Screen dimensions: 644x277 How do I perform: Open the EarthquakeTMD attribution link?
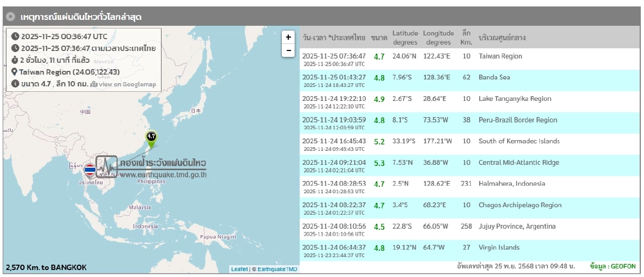click(x=276, y=269)
